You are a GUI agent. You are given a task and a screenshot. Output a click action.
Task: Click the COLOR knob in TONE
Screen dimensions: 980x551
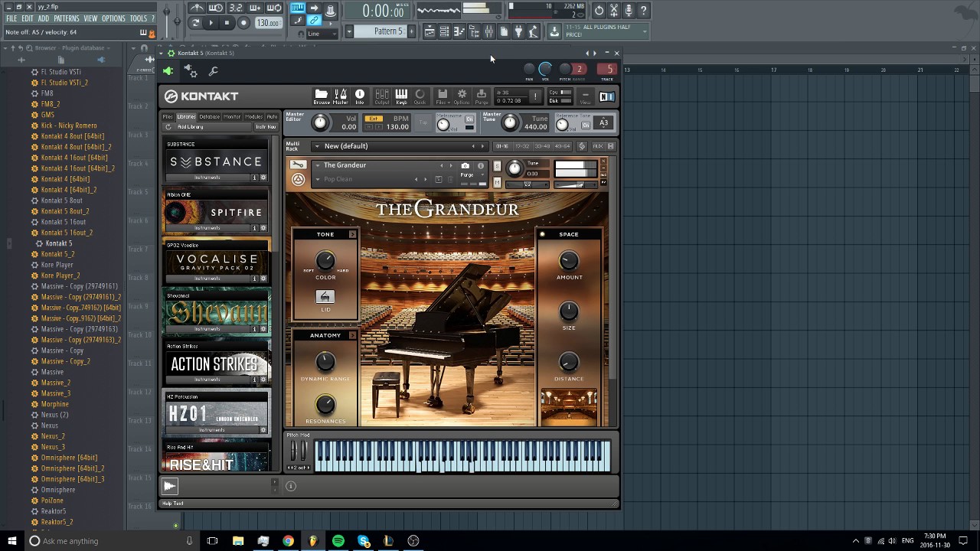[x=325, y=261]
